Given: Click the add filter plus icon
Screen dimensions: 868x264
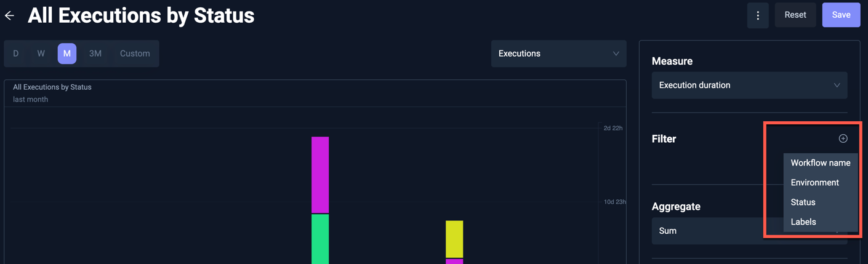Looking at the screenshot, I should 843,138.
